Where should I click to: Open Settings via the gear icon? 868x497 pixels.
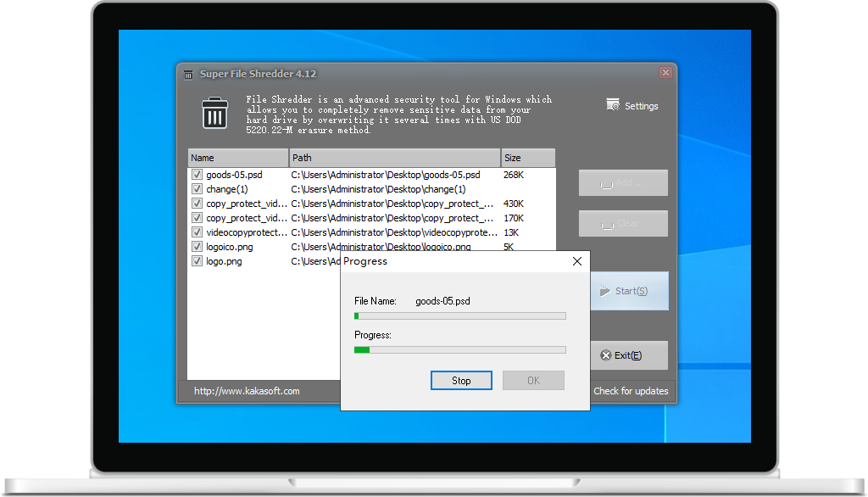click(614, 104)
